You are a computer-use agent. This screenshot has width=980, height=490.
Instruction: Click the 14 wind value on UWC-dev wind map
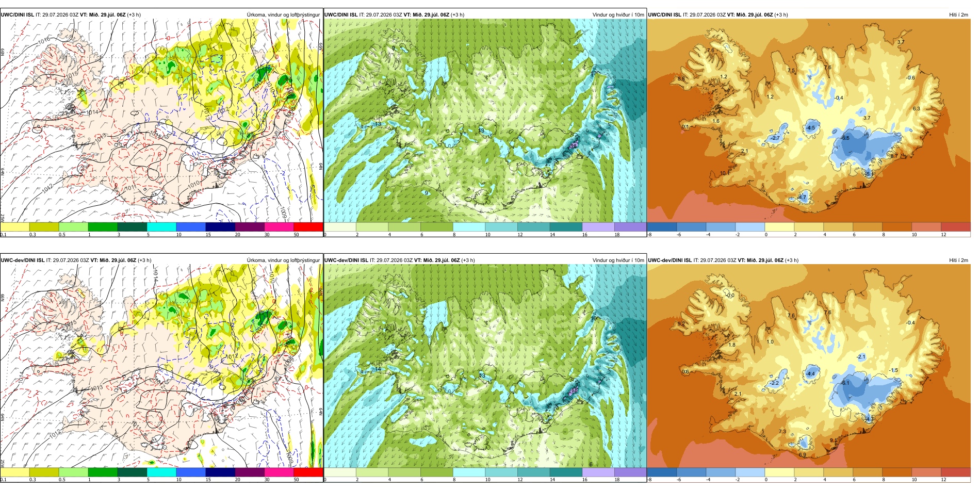(378, 369)
